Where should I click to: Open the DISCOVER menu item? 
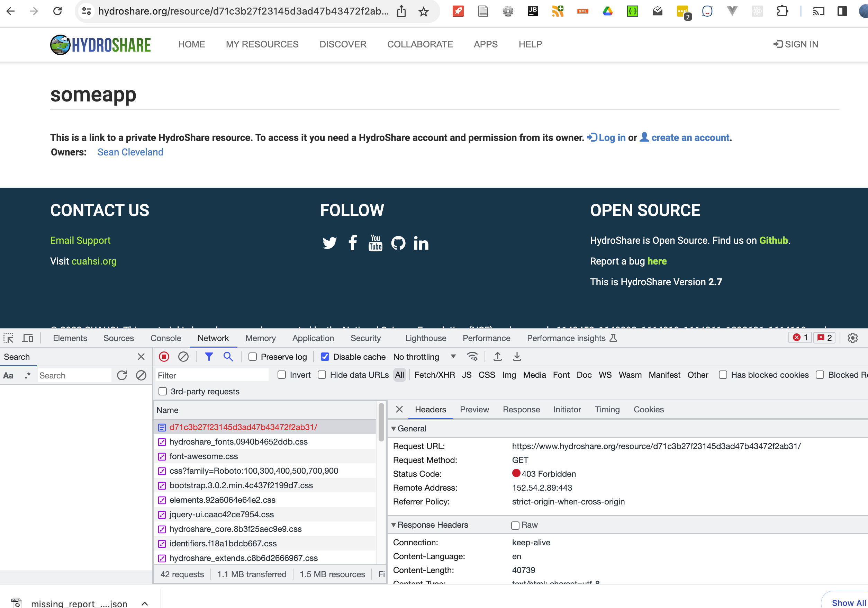[x=343, y=44]
